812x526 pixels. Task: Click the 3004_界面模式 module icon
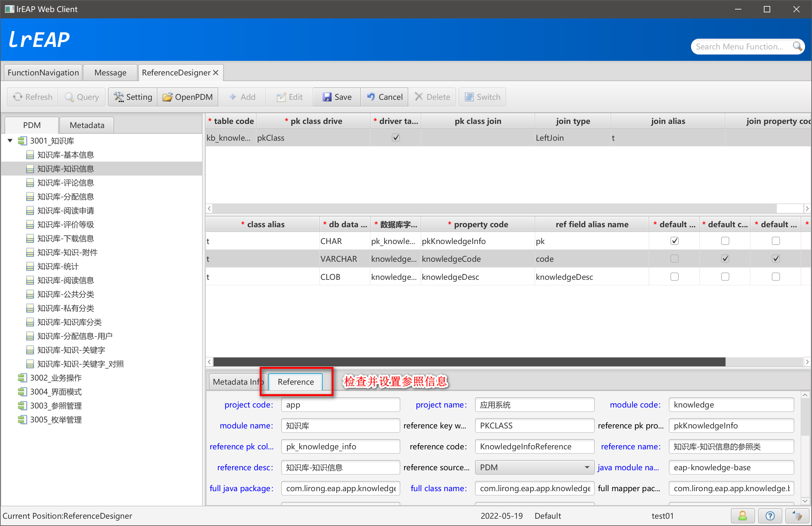point(22,392)
